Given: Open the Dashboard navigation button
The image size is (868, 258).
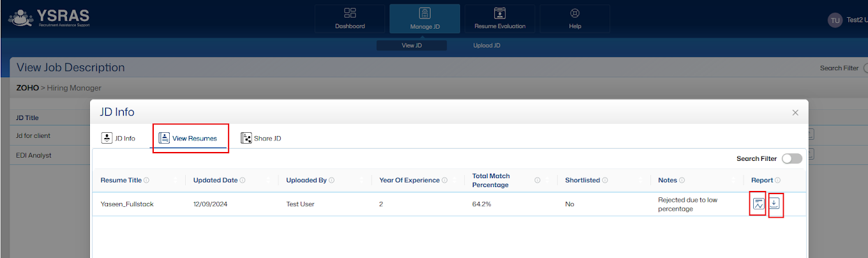Looking at the screenshot, I should (350, 19).
